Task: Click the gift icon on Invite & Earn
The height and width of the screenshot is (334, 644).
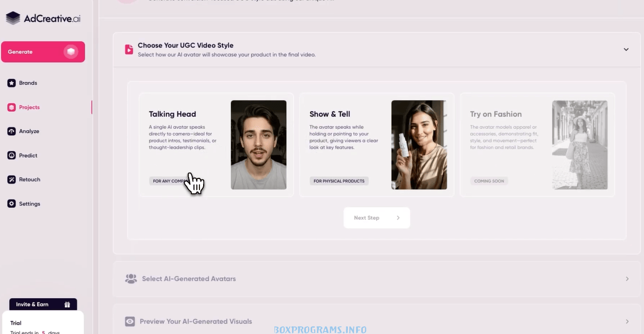Action: coord(67,305)
